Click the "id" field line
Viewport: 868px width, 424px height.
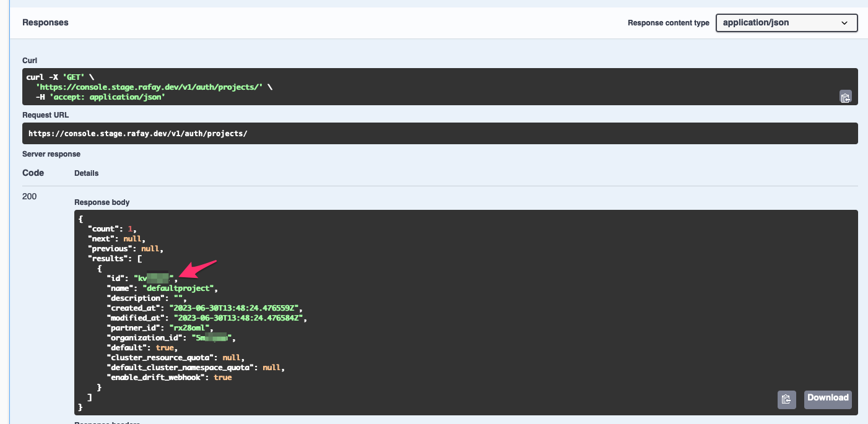(x=142, y=279)
